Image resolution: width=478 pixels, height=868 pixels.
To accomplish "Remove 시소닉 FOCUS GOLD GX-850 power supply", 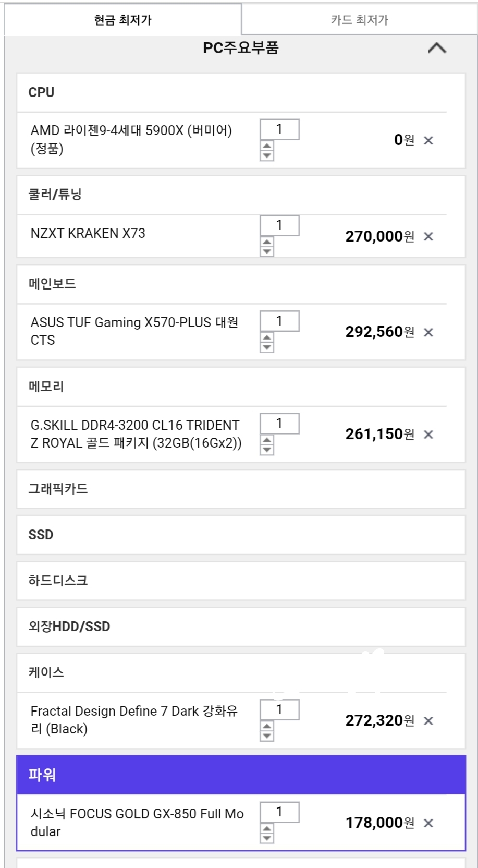I will click(428, 823).
